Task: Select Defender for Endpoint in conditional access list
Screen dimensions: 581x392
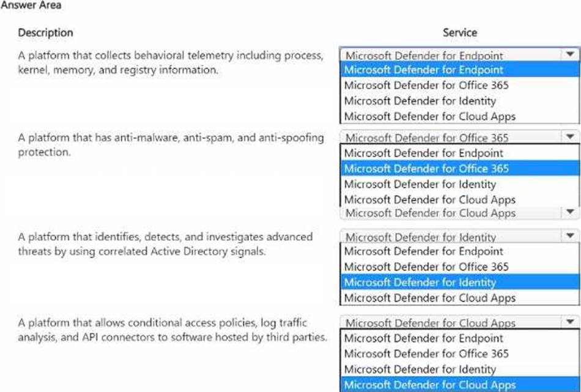Action: (x=423, y=338)
